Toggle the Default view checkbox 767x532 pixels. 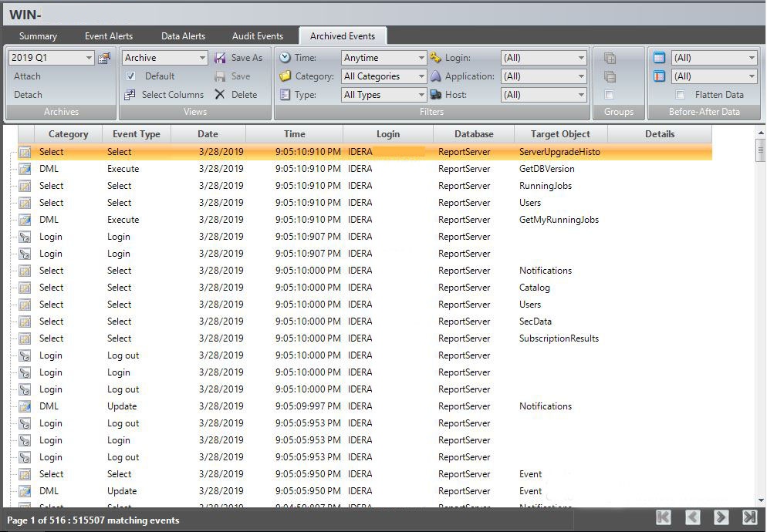coord(130,76)
